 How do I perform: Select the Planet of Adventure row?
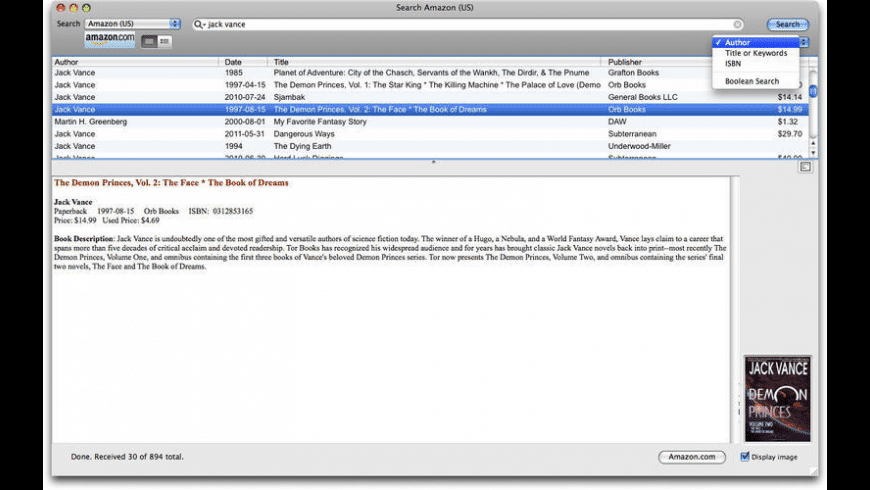(430, 73)
